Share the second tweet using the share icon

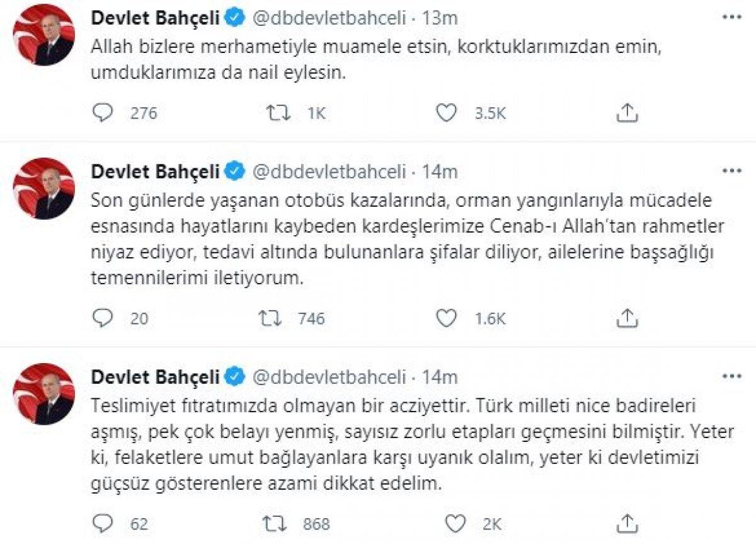pos(627,318)
